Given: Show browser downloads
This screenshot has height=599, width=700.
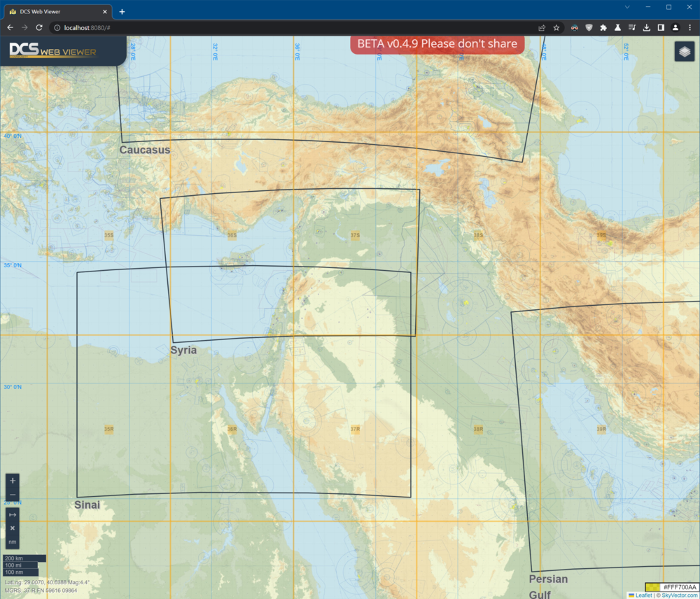Looking at the screenshot, I should 646,28.
